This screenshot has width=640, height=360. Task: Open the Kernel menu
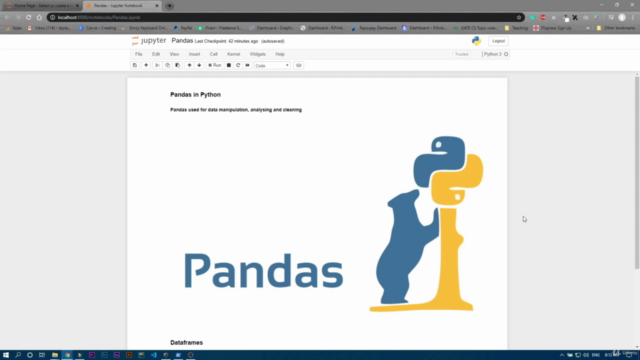coord(233,54)
